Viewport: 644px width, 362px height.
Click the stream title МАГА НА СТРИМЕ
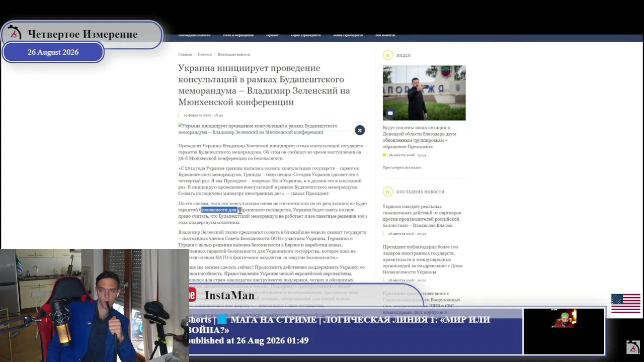click(274, 320)
